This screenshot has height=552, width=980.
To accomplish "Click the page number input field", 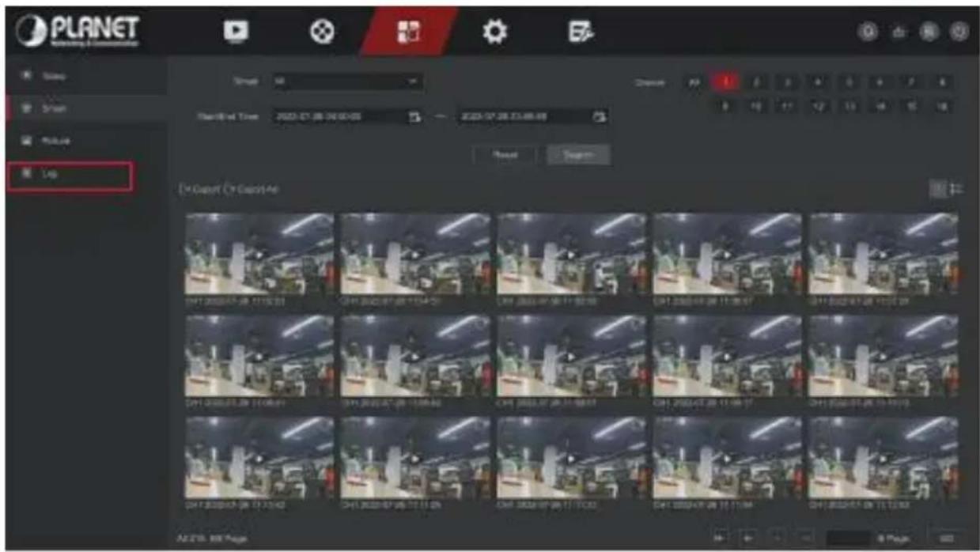I will point(849,538).
